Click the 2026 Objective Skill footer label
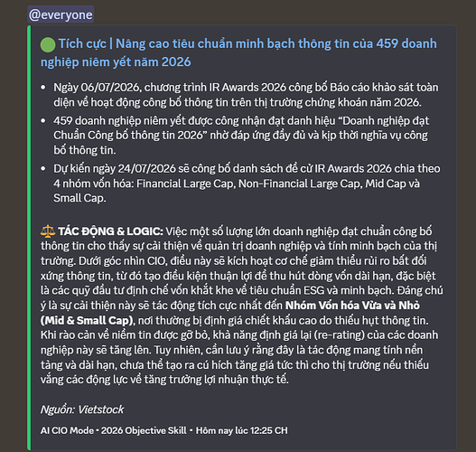476x452 pixels. 144,430
